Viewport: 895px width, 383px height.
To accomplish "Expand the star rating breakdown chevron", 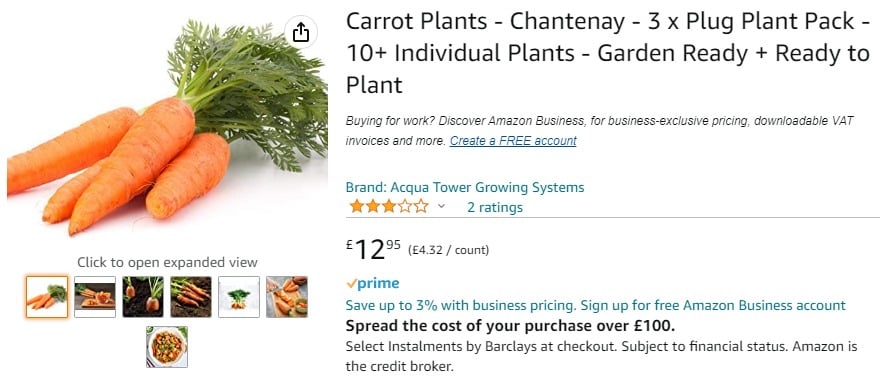I will 441,207.
